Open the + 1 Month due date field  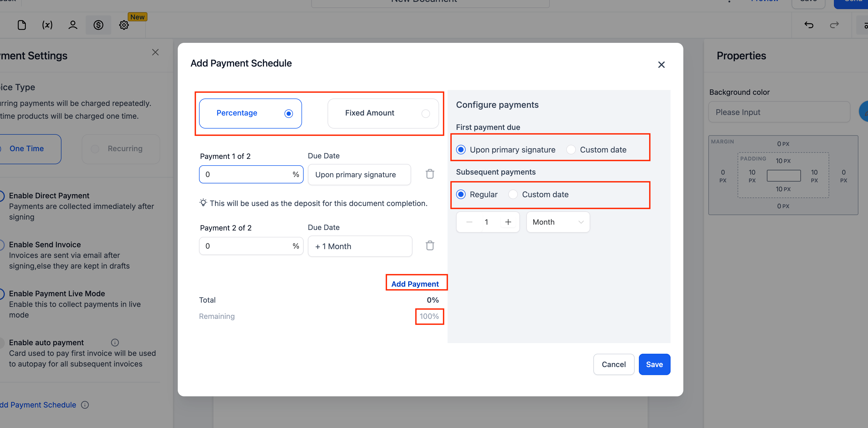[x=359, y=246]
